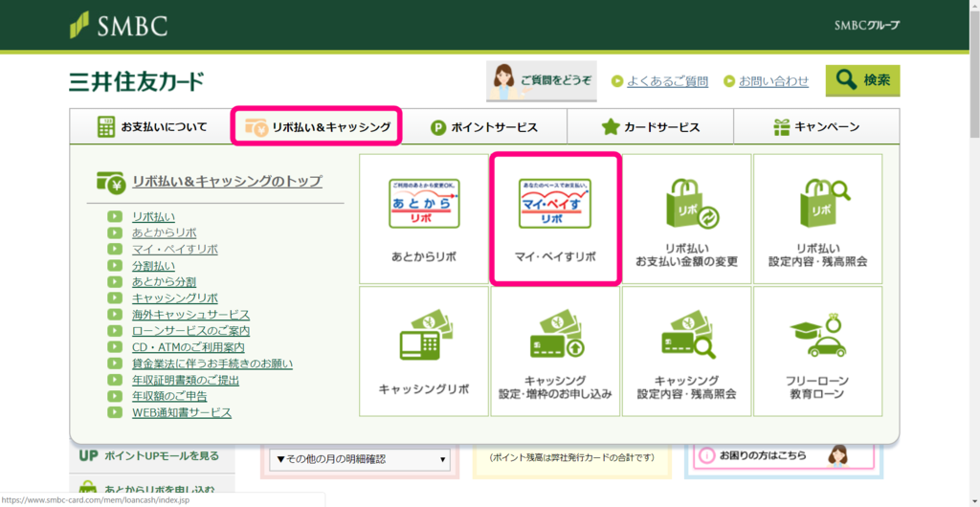Click キャッシングリボ in the left link list
The image size is (980, 507).
coord(175,298)
